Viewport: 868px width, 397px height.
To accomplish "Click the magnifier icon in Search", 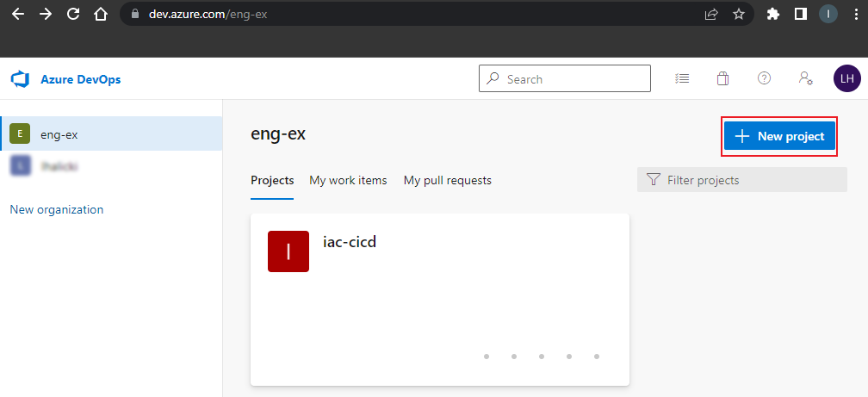I will (x=493, y=78).
